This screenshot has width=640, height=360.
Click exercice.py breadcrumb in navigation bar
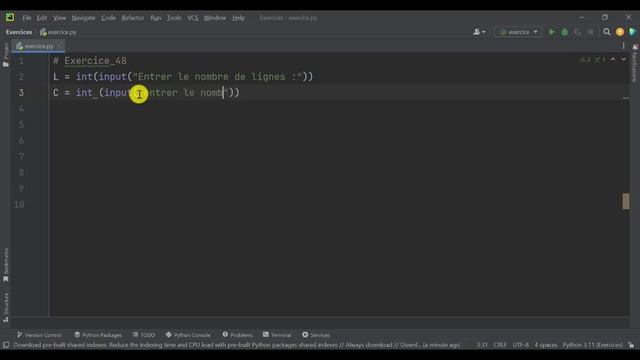point(58,32)
